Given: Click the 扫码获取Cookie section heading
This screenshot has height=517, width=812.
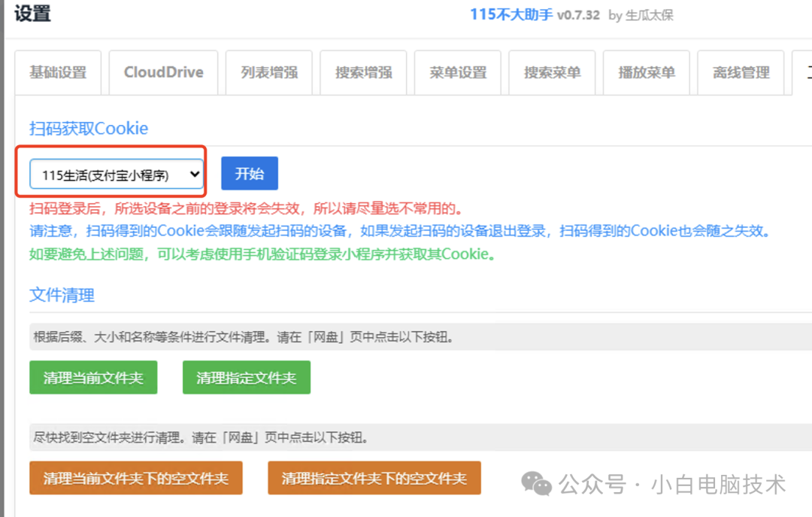Looking at the screenshot, I should click(x=88, y=128).
